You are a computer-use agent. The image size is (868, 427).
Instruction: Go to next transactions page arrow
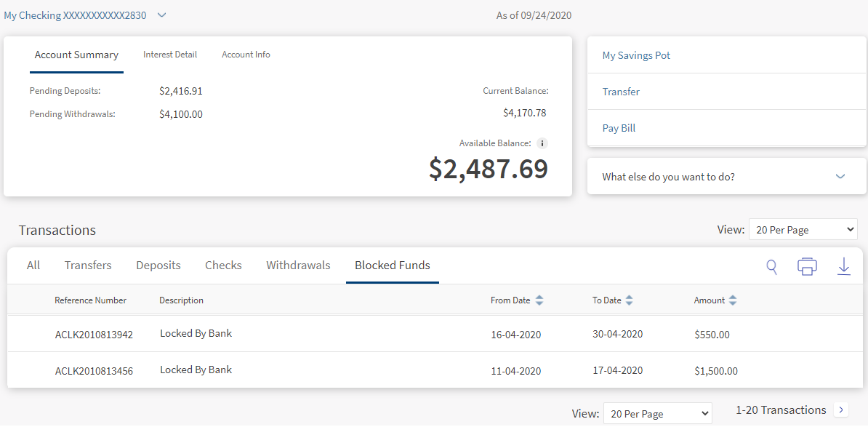point(841,410)
